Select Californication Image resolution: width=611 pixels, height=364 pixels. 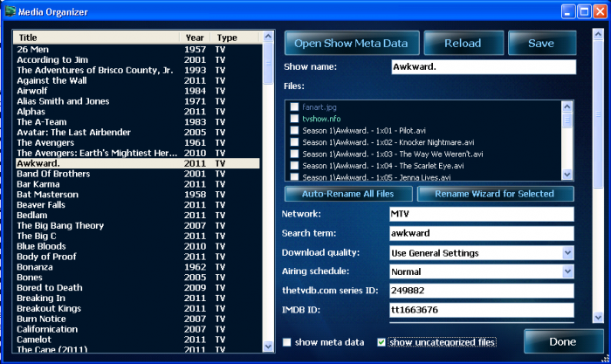point(138,329)
